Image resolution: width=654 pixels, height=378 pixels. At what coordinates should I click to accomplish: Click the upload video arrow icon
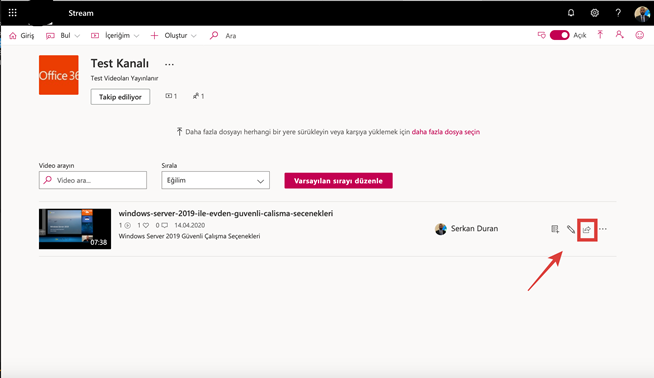point(600,35)
